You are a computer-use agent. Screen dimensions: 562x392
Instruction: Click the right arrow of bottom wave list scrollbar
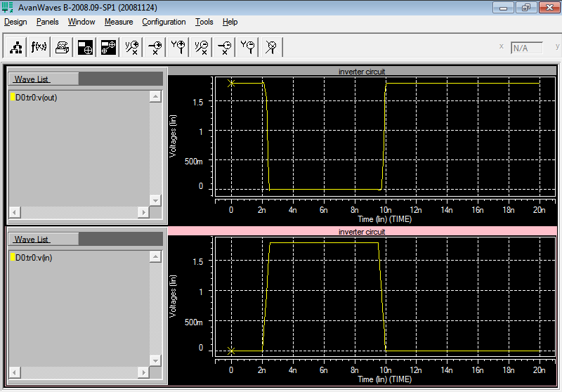click(144, 372)
